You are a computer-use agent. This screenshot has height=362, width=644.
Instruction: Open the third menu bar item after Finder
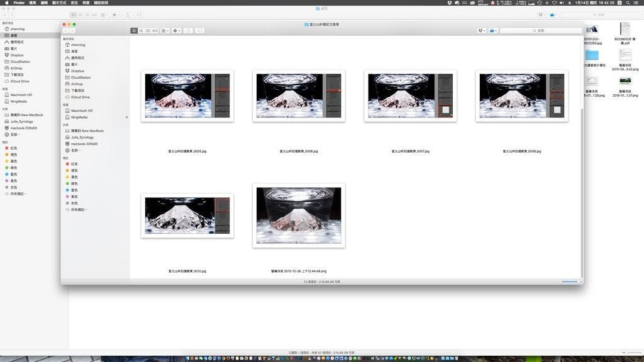click(59, 3)
